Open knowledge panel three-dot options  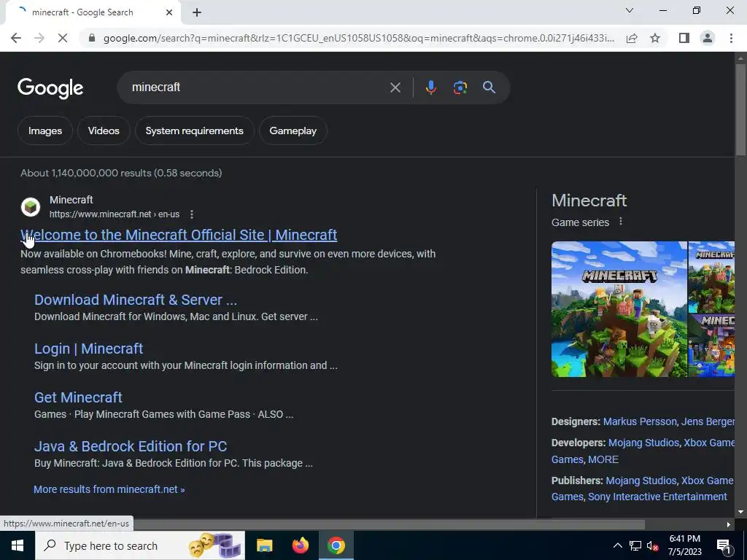point(620,222)
